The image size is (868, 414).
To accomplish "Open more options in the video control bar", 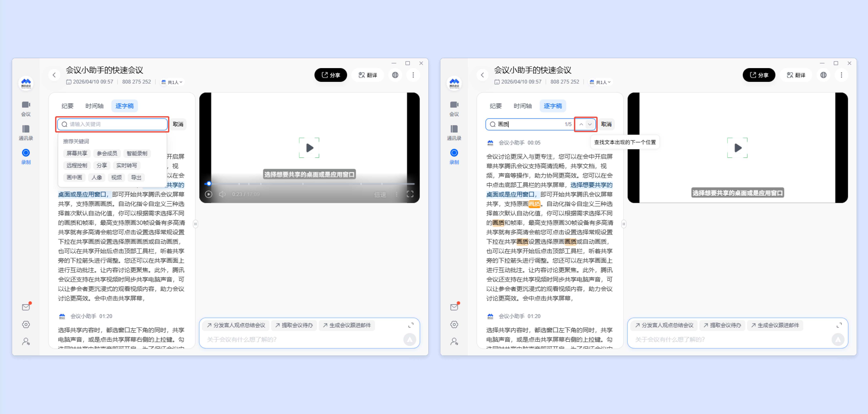I will click(x=397, y=194).
